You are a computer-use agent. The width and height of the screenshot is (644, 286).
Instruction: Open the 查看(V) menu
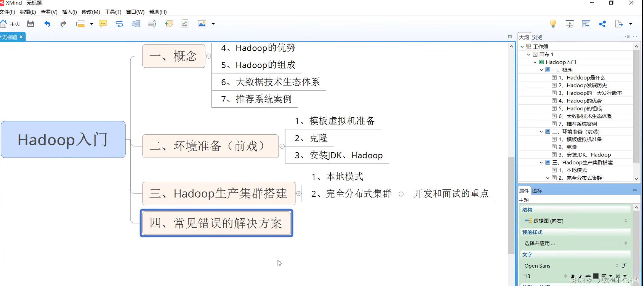click(x=49, y=12)
